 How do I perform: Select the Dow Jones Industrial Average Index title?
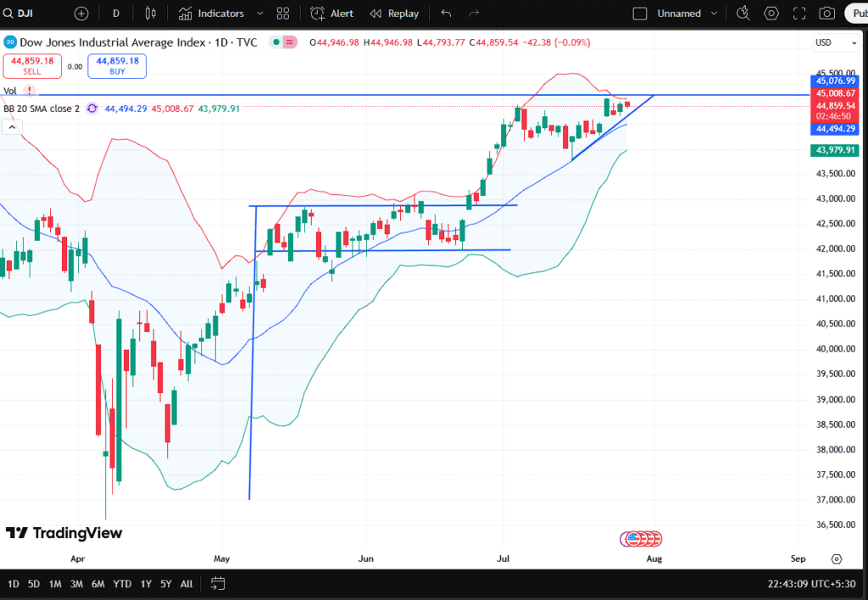pos(113,42)
